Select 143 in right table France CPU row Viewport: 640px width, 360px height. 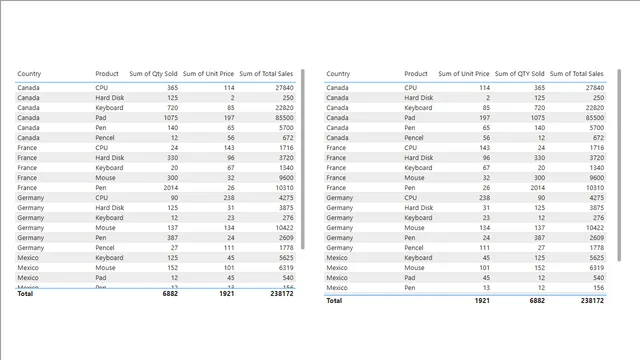[484, 148]
